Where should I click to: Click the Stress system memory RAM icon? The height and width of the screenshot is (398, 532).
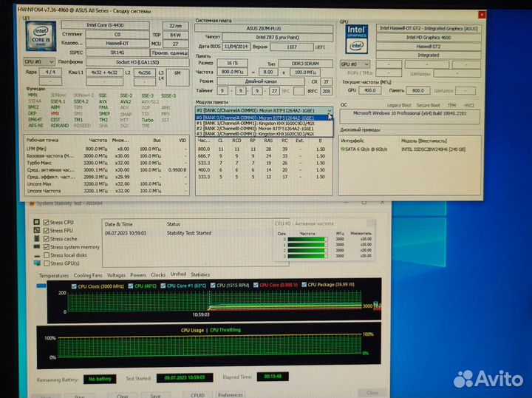37,247
